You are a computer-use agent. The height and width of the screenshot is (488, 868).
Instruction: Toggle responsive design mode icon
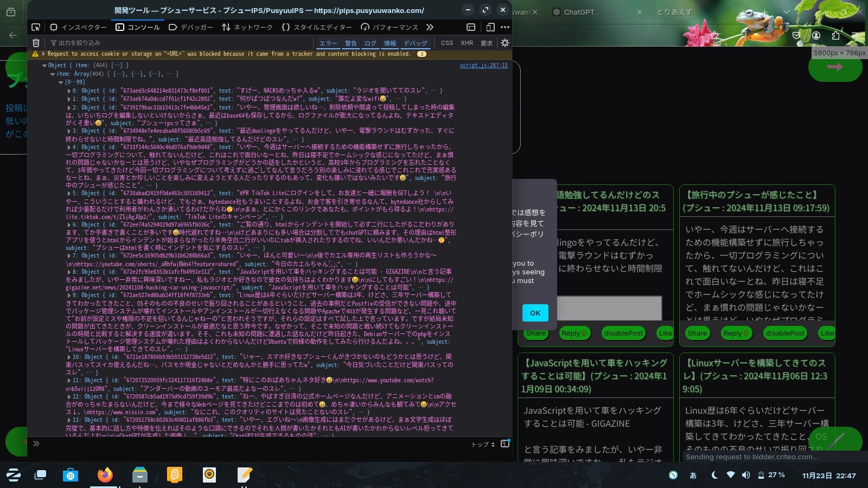[490, 27]
